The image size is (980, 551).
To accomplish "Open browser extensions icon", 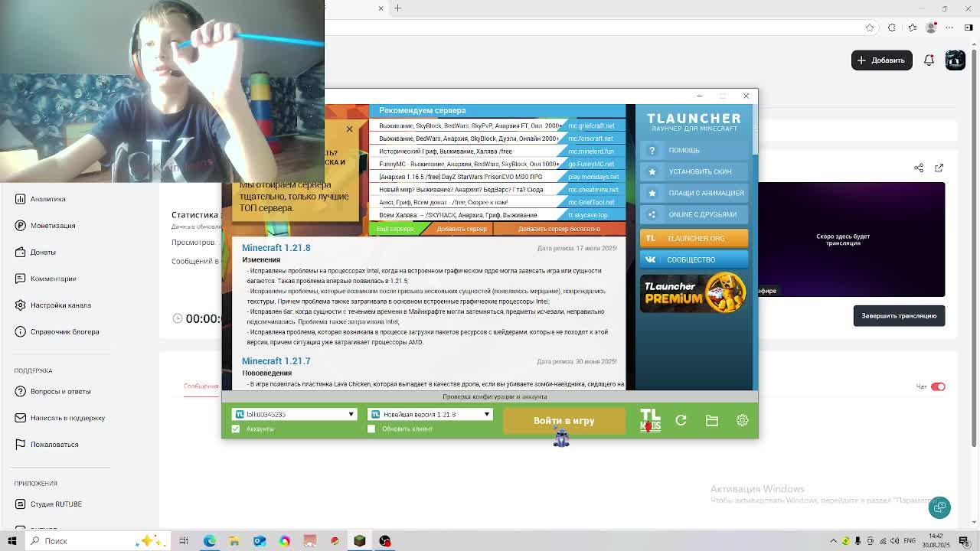I will pos(892,28).
